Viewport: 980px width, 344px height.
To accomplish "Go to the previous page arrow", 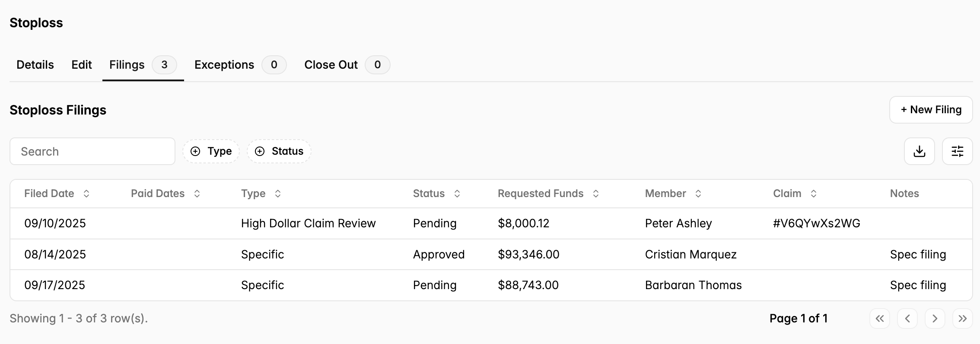I will 907,319.
